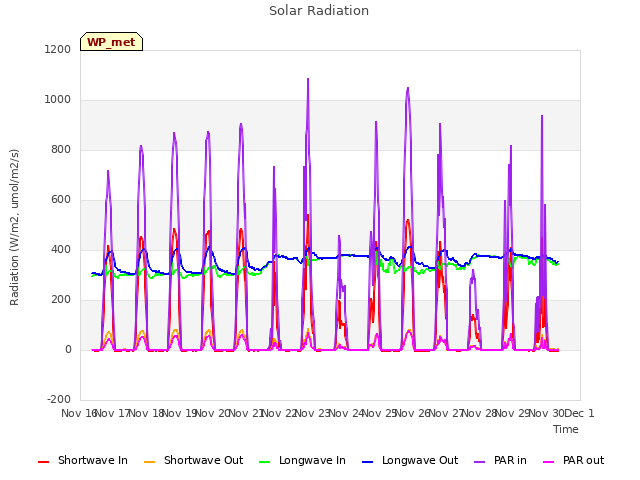This screenshot has width=640, height=480.
Task: Click the Nov 23 x-axis tick label
Action: pyautogui.click(x=312, y=413)
